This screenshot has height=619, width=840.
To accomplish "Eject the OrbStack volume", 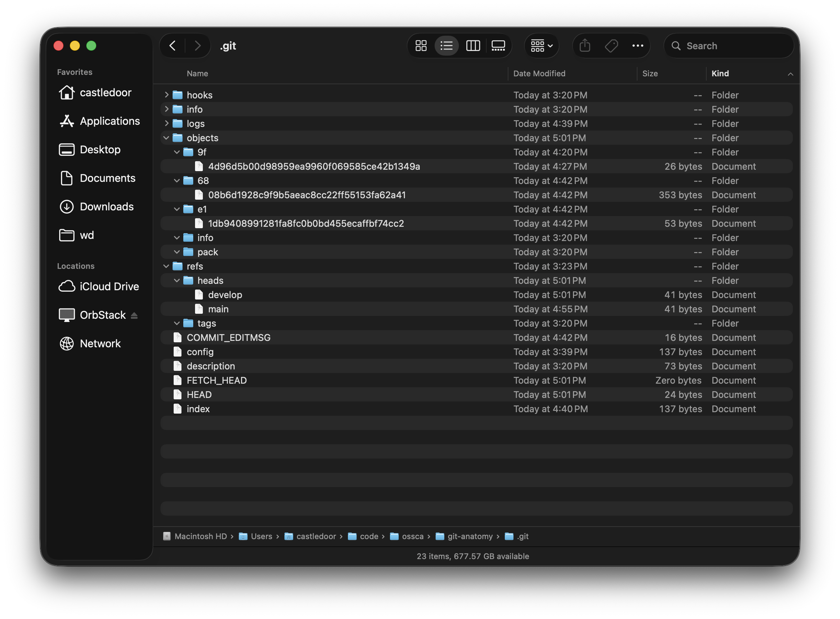I will click(x=134, y=316).
